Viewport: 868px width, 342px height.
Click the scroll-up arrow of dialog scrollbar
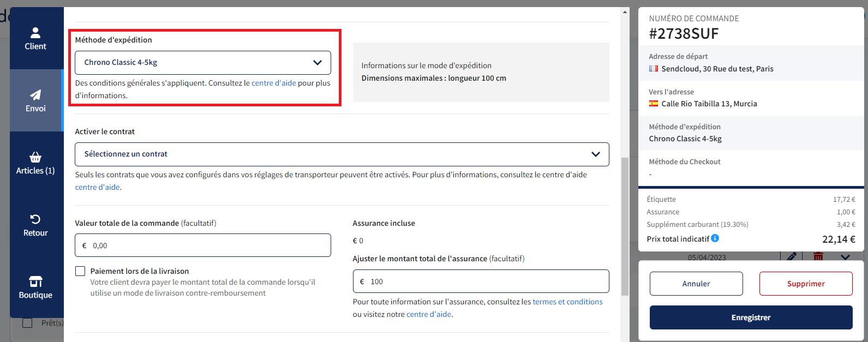click(x=625, y=12)
